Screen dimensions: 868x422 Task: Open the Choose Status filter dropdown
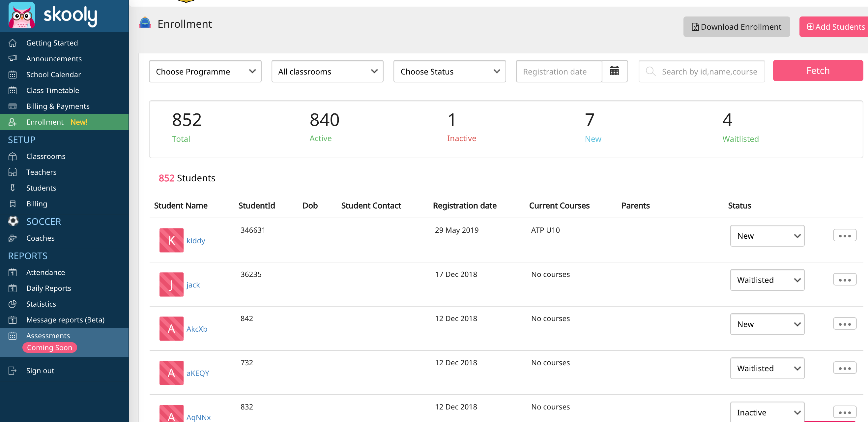[449, 71]
